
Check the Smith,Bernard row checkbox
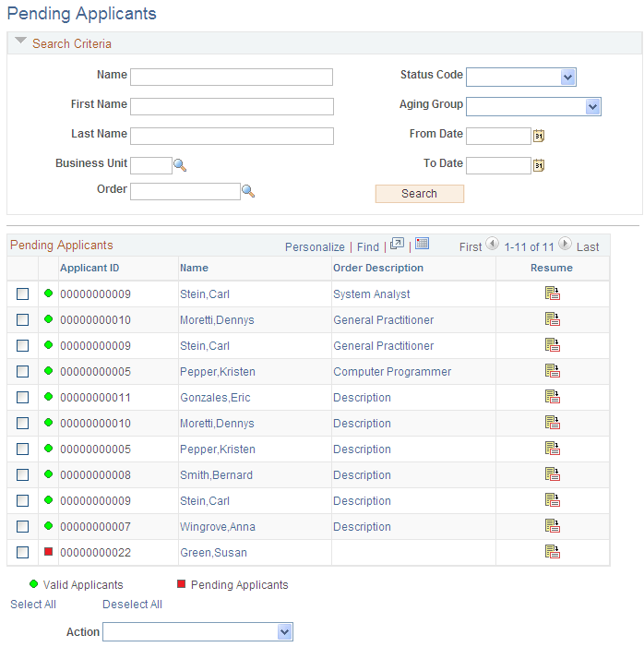point(22,475)
